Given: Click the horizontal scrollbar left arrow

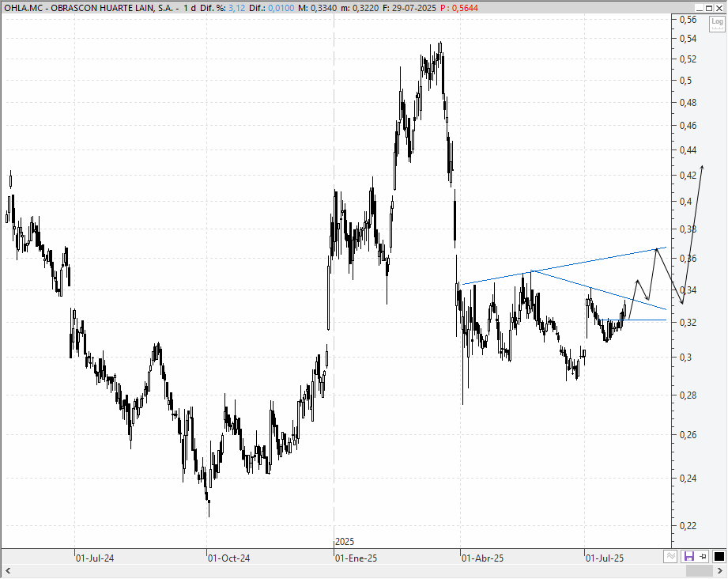Looking at the screenshot, I should click(x=7, y=570).
